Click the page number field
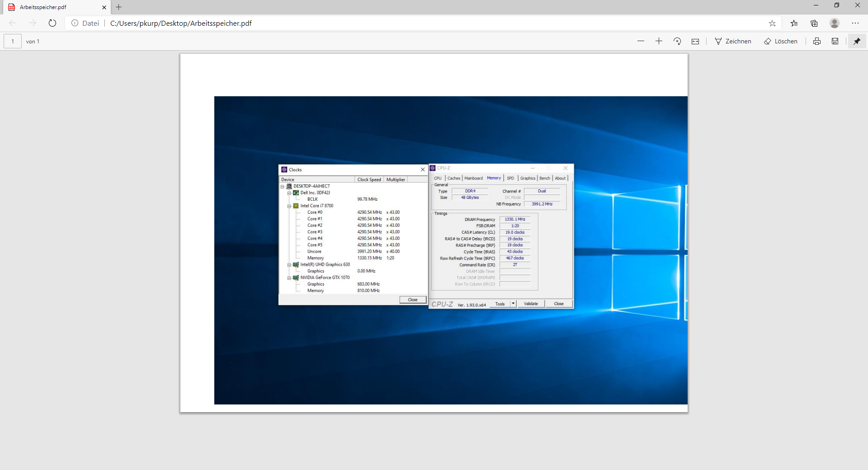868x470 pixels. pyautogui.click(x=13, y=41)
